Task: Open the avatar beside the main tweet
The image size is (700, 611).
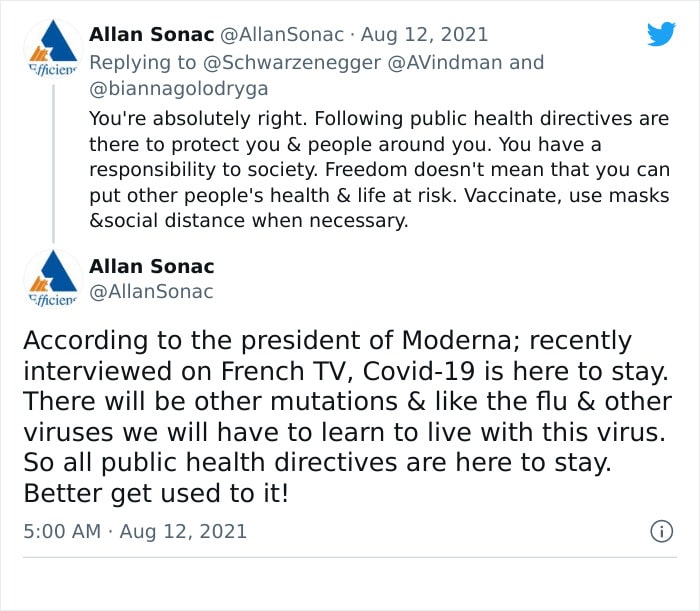Action: click(53, 279)
